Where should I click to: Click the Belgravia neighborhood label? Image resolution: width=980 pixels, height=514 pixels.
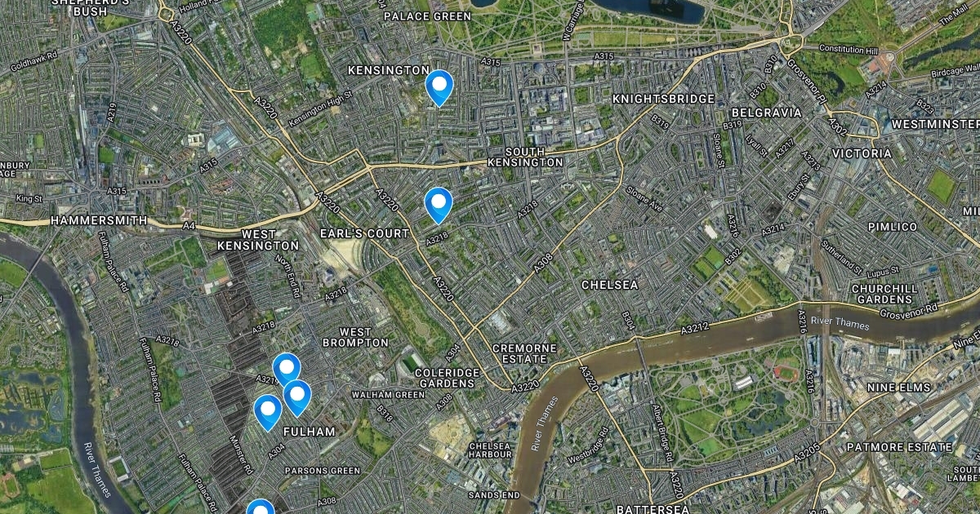[766, 113]
